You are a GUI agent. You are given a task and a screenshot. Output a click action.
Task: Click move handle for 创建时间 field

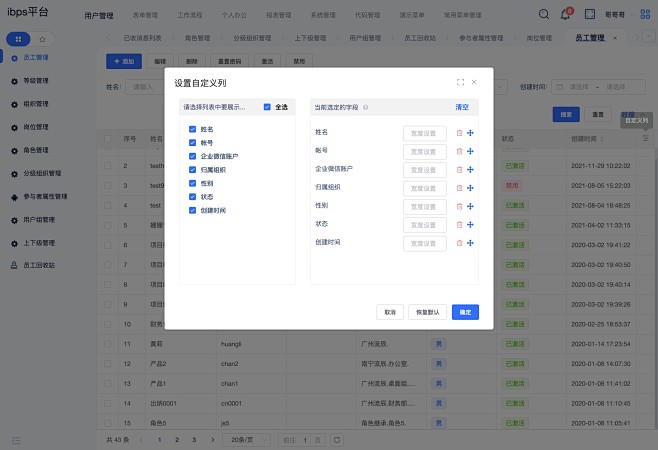[470, 243]
